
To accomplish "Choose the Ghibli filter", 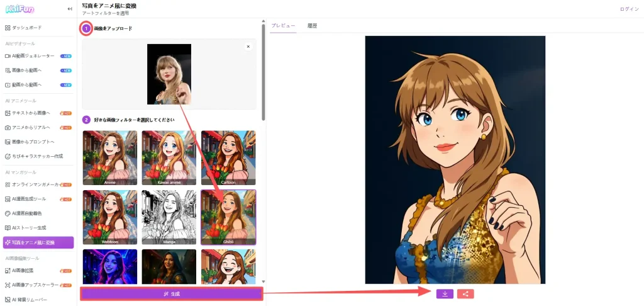I will pos(228,217).
